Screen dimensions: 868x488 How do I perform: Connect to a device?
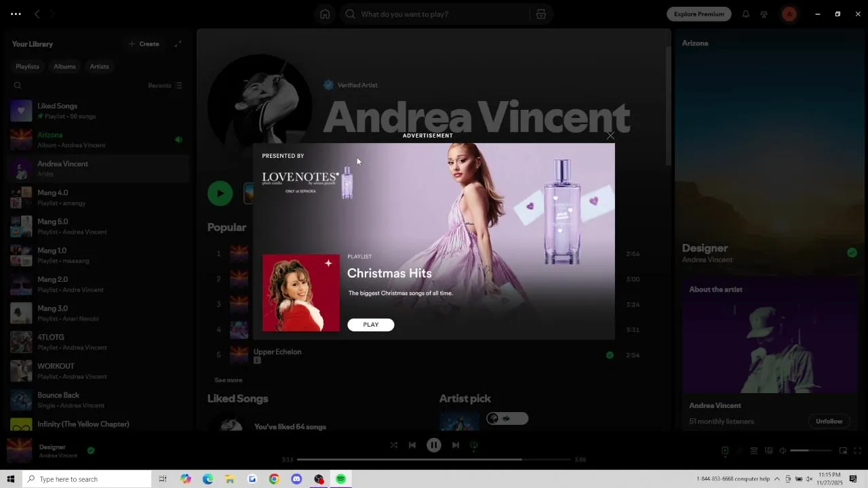tap(768, 451)
